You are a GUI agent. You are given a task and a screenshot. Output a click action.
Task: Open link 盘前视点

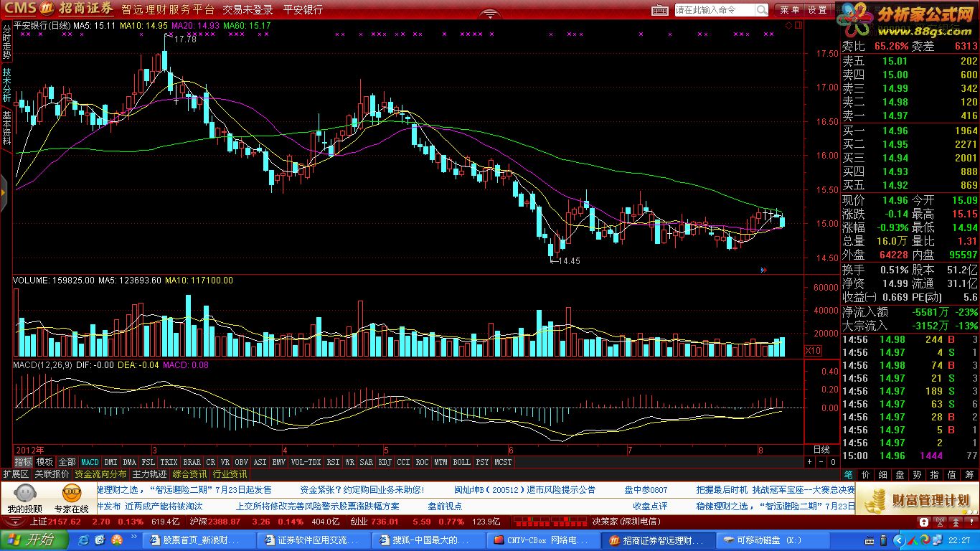[445, 506]
